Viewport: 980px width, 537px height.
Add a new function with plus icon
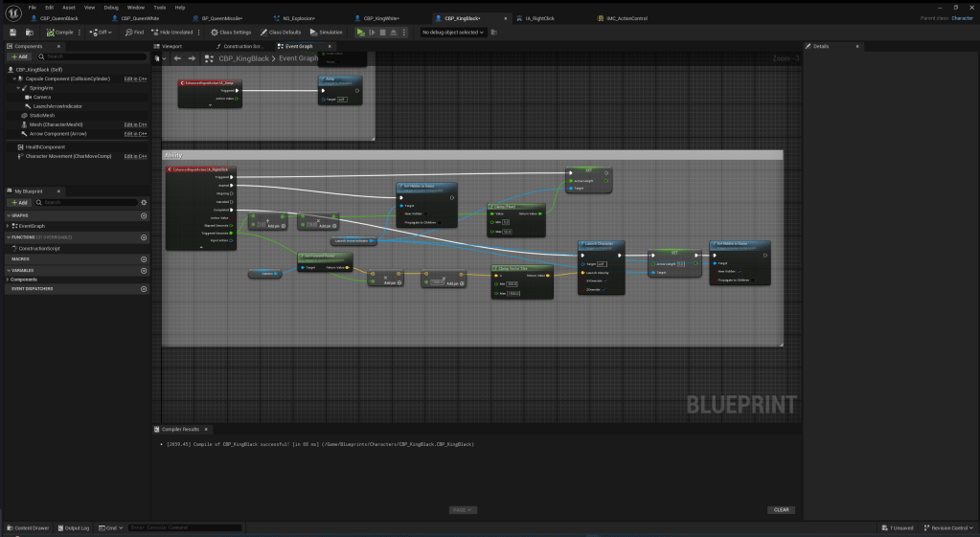click(x=144, y=236)
